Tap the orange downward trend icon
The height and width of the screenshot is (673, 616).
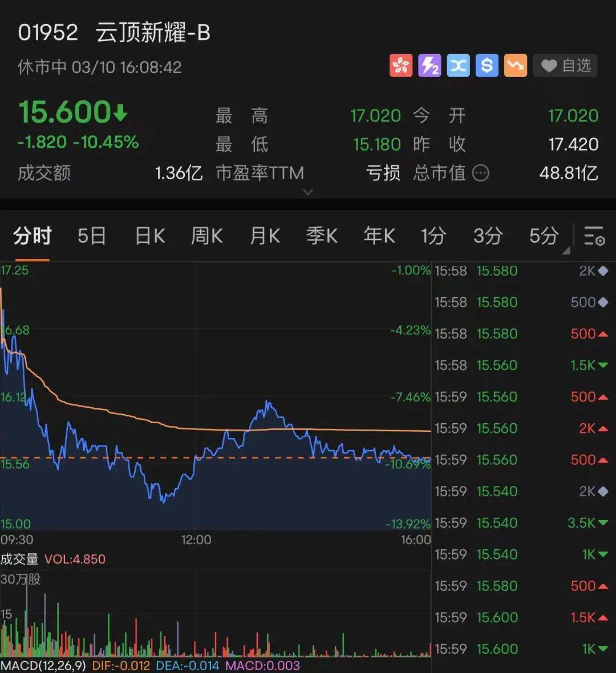pyautogui.click(x=516, y=66)
